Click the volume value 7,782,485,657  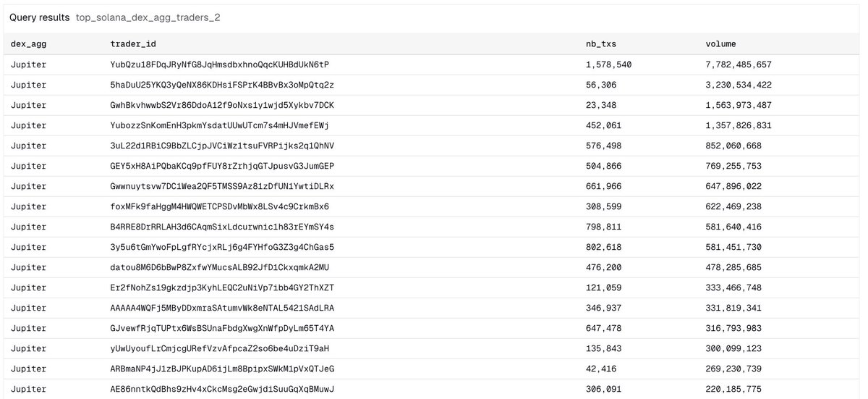coord(739,64)
